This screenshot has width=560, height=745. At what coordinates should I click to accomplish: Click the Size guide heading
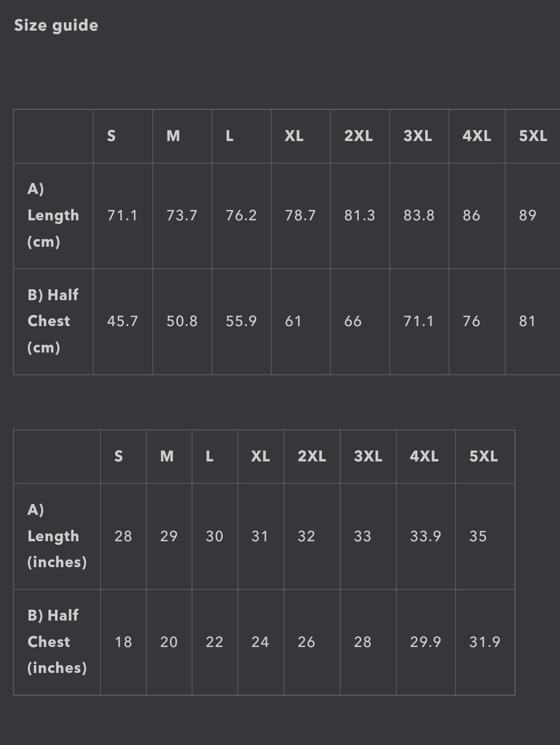tap(56, 25)
